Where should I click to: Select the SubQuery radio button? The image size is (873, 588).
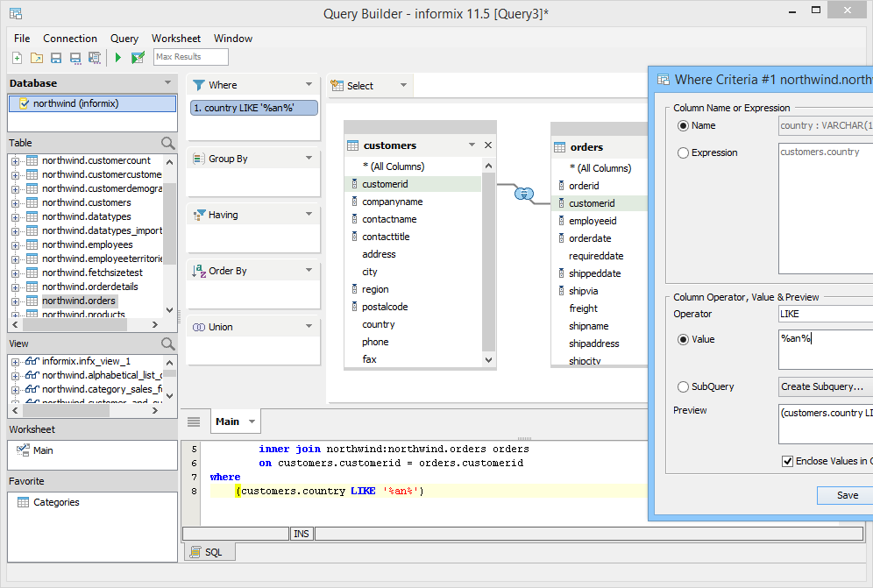pyautogui.click(x=684, y=386)
